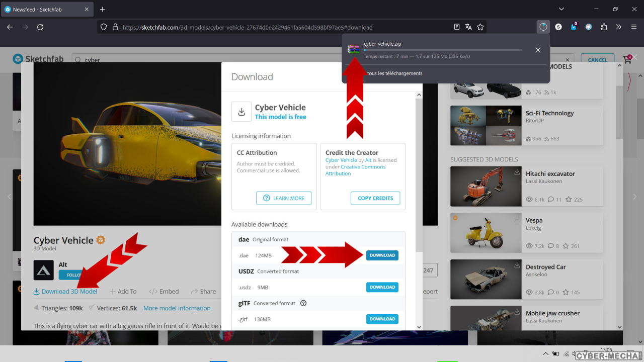This screenshot has height=362, width=644.
Task: Show more tools overflow chevrons
Action: (619, 27)
